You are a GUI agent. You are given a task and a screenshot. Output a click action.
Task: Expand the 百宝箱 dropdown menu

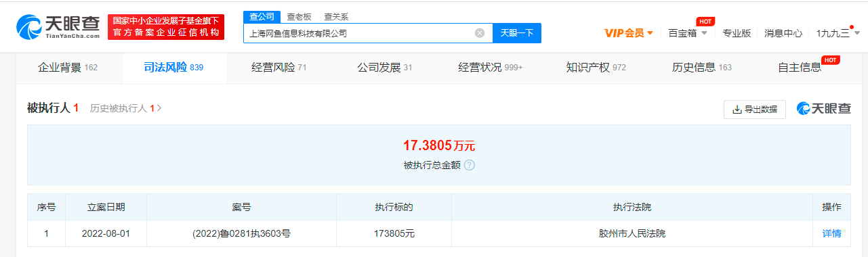(688, 33)
